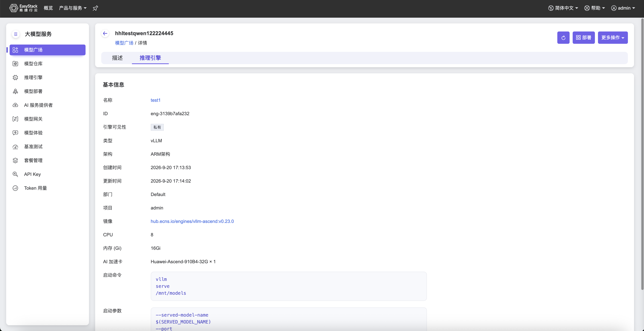
Task: Click the 套餐管理 layers icon
Action: pyautogui.click(x=15, y=160)
